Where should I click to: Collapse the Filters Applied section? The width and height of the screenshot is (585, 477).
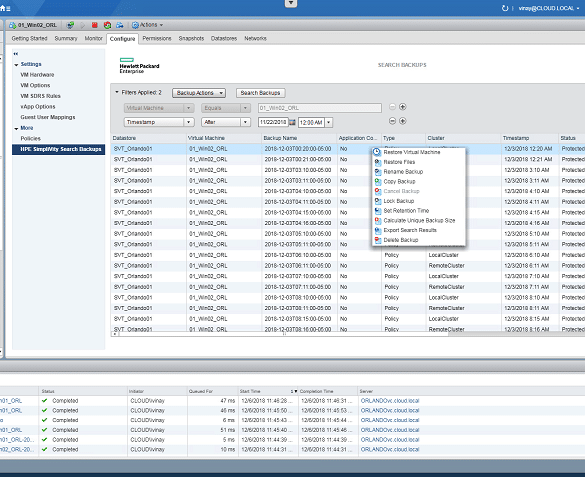tap(117, 92)
